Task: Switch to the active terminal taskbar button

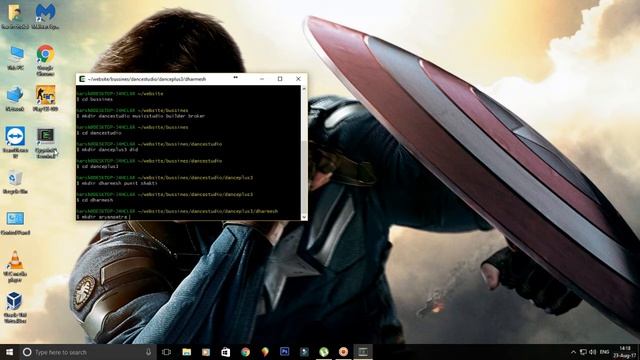Action: pyautogui.click(x=363, y=352)
